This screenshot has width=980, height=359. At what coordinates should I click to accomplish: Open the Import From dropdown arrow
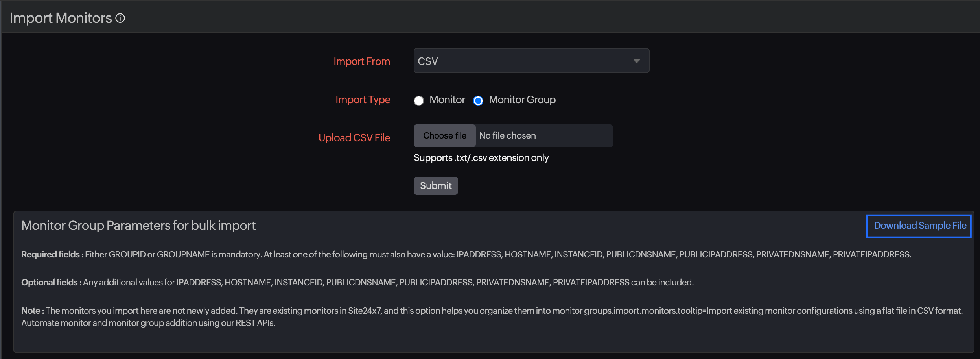pos(636,61)
